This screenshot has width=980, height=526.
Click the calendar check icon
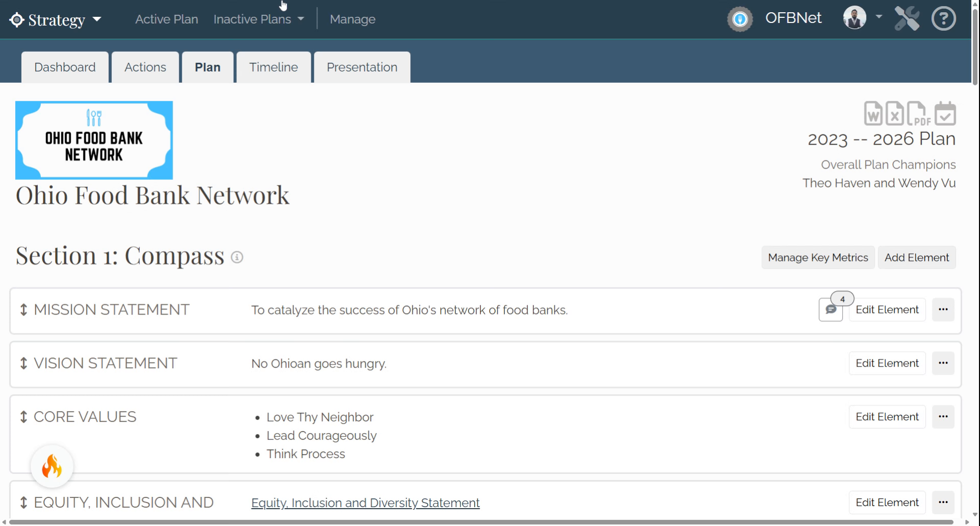[945, 113]
